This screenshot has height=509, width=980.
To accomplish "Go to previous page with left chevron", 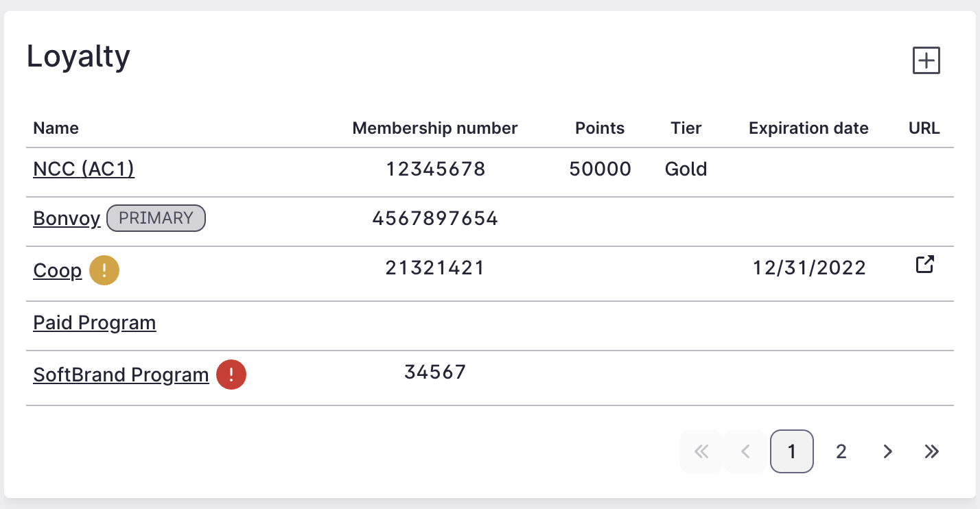I will click(747, 451).
